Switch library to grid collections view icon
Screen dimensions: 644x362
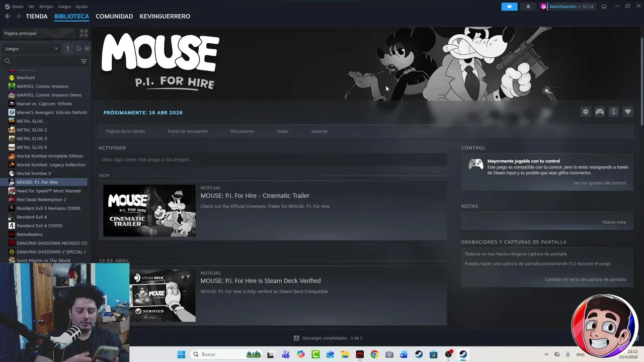coord(84,33)
